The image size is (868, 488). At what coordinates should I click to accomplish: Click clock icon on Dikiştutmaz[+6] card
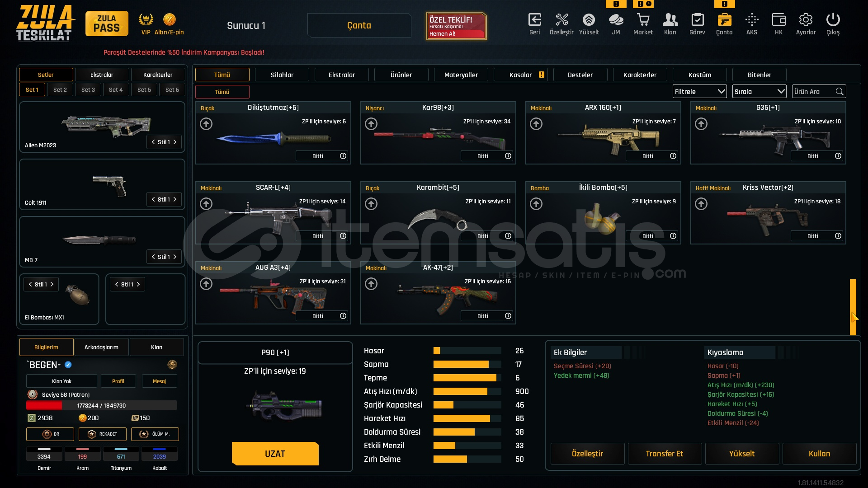point(343,156)
